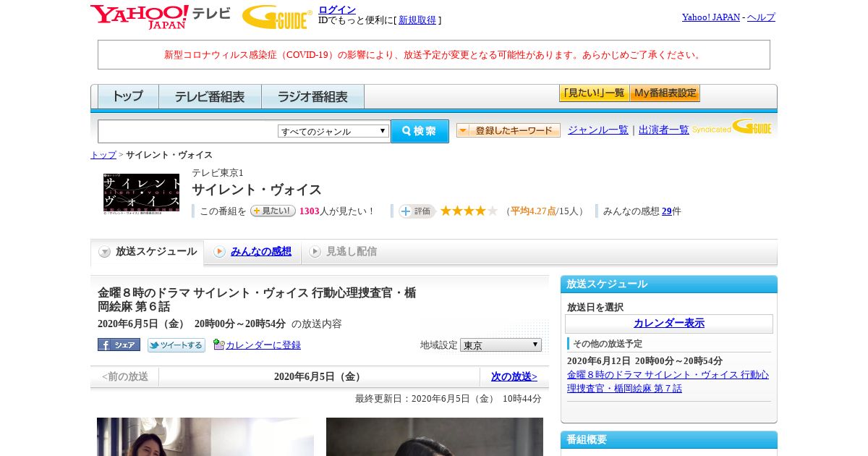Click the サイレント・ヴォイス program thumbnail
This screenshot has width=868, height=456.
pyautogui.click(x=141, y=193)
